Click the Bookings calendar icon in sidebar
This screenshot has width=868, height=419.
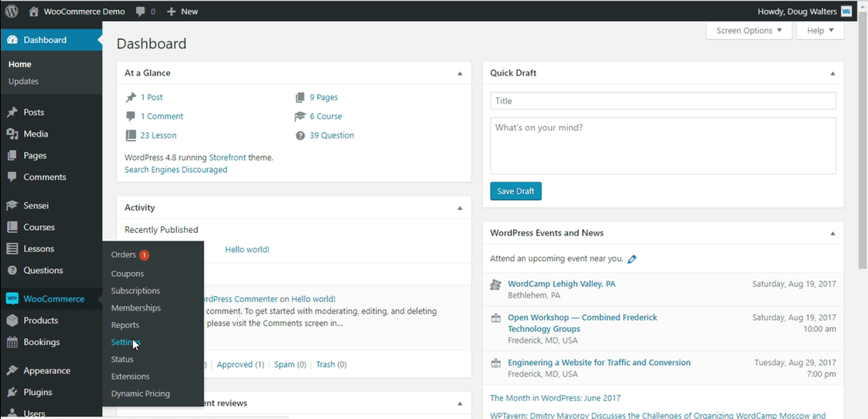point(12,342)
